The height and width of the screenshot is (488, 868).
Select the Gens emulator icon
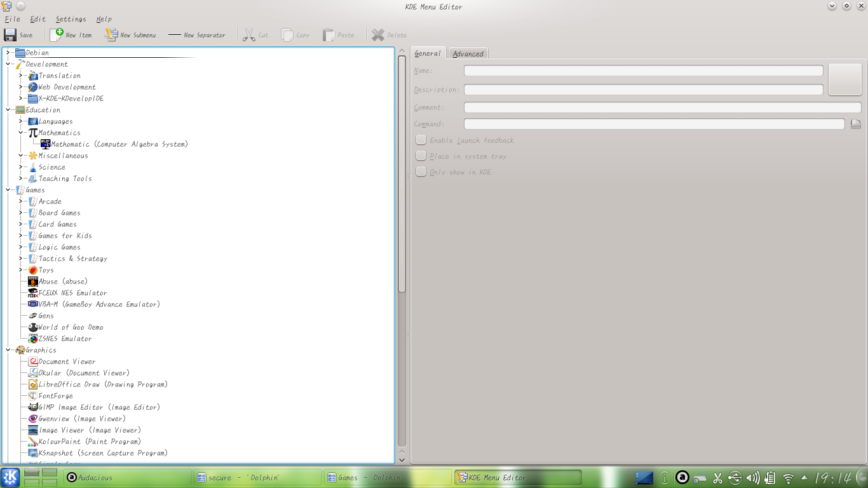(33, 316)
